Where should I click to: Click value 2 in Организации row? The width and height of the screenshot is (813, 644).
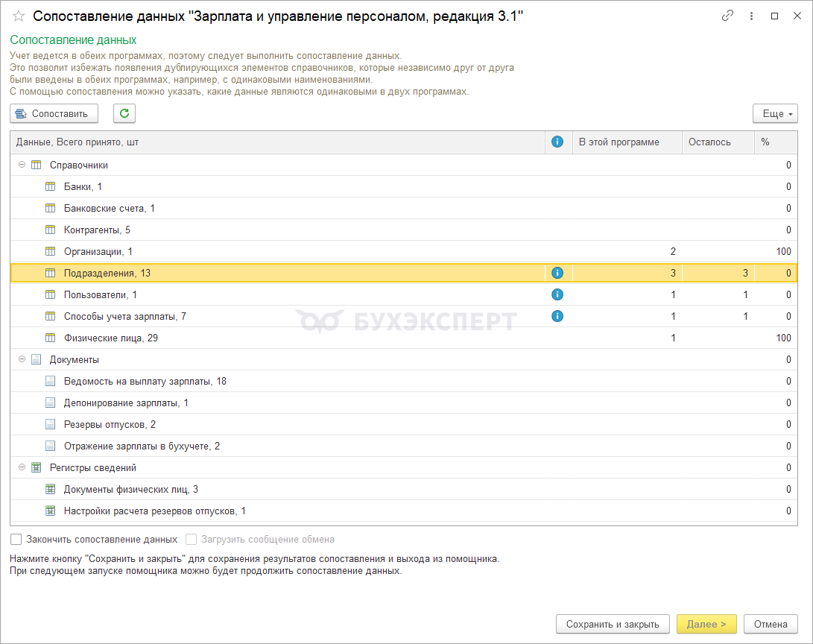point(673,251)
